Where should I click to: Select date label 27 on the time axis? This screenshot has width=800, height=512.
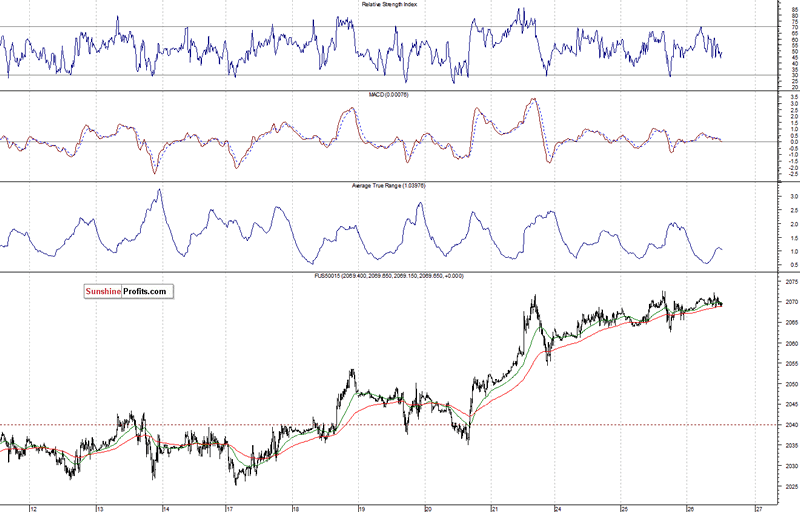point(759,508)
